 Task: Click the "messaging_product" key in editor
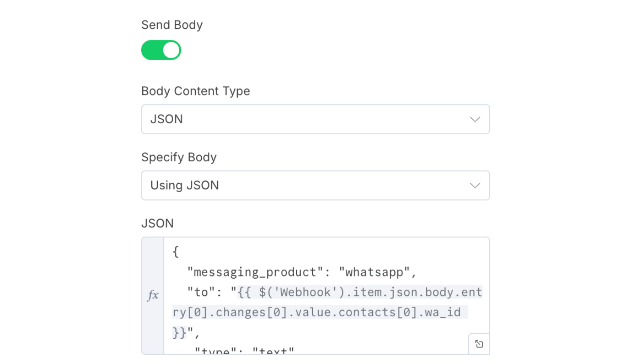(x=252, y=272)
